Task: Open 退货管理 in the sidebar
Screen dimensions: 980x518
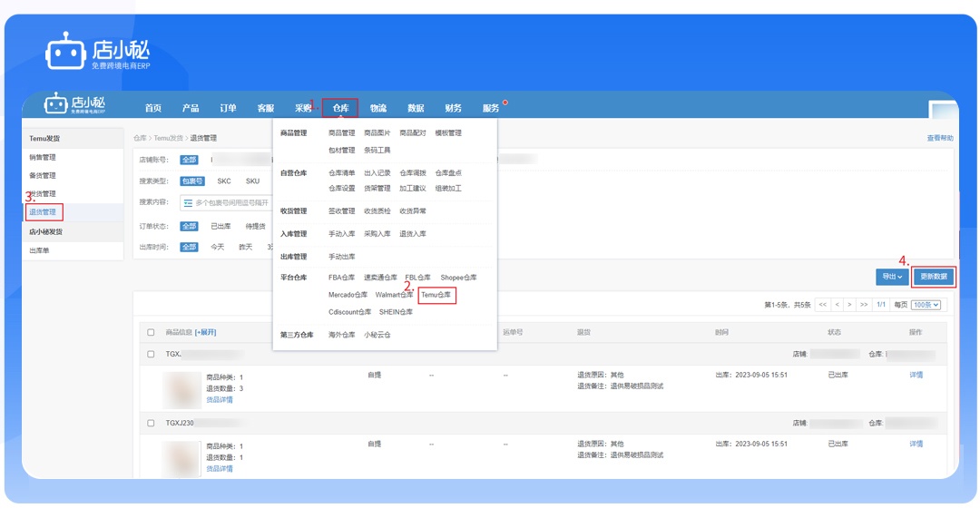Action: click(x=43, y=211)
